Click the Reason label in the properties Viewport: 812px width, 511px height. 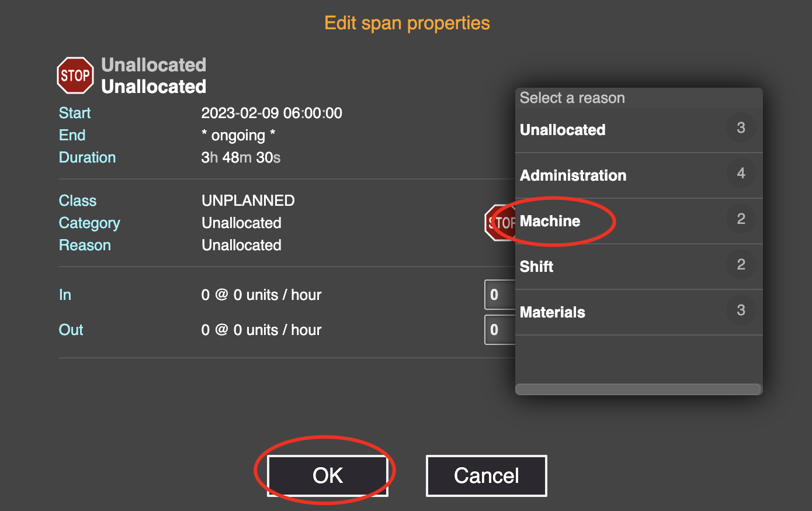point(85,245)
